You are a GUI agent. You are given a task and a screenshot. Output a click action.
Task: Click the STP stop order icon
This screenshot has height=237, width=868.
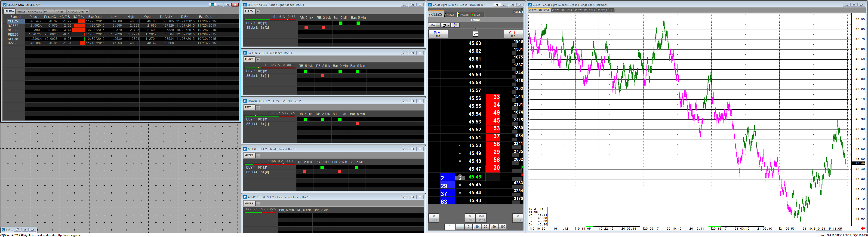pos(444,25)
